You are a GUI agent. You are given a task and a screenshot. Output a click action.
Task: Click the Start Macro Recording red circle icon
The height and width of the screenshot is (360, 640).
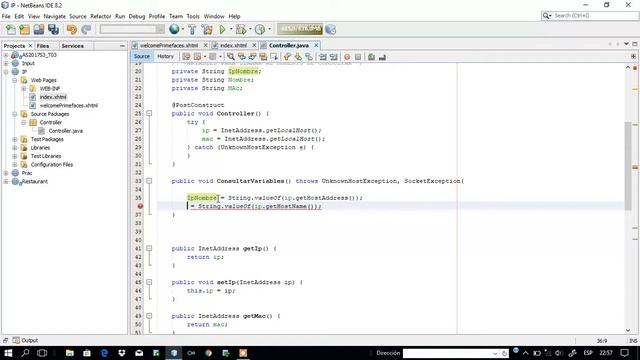point(347,57)
